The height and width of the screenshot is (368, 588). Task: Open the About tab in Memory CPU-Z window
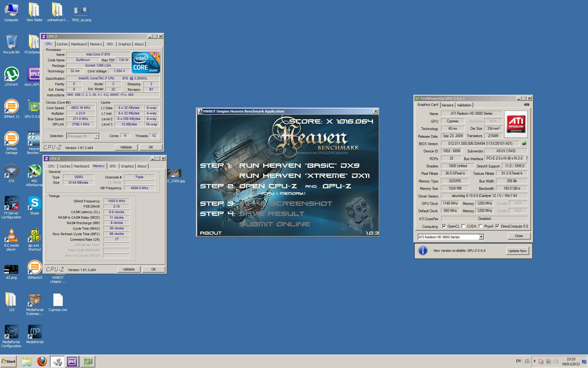[x=141, y=166]
